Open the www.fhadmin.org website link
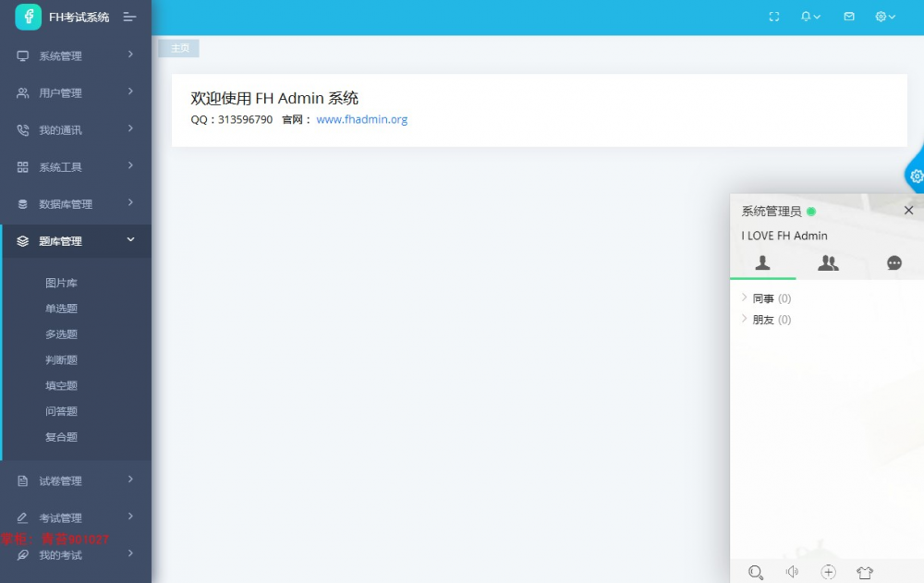This screenshot has height=583, width=924. pos(362,119)
